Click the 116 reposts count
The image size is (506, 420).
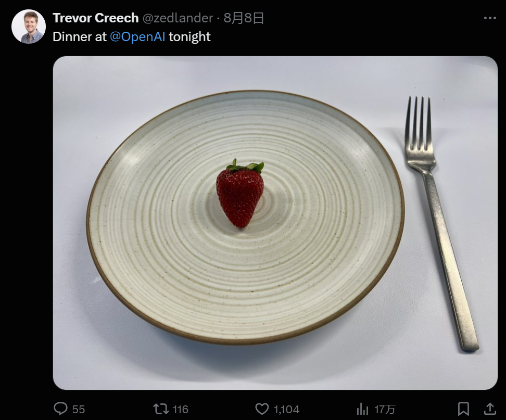click(180, 410)
